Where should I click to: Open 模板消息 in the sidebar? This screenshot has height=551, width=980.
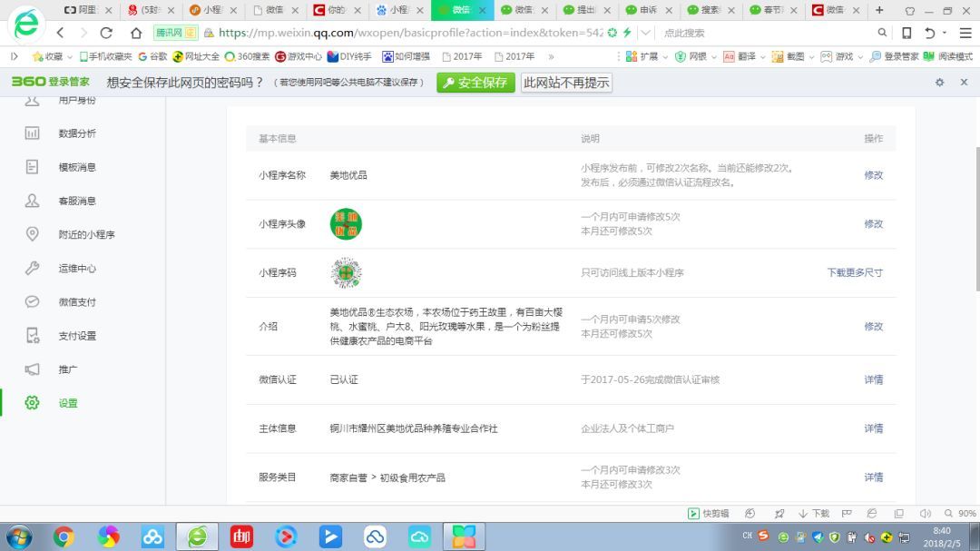click(x=77, y=167)
